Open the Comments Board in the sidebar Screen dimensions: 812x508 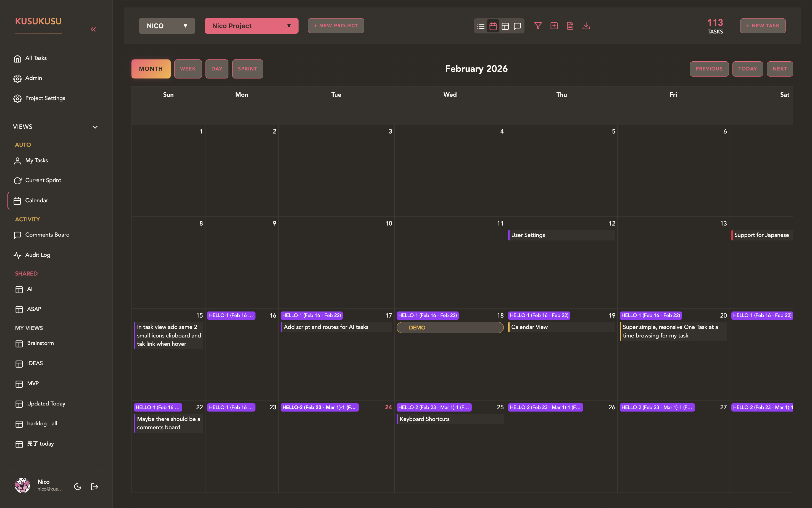click(x=47, y=234)
